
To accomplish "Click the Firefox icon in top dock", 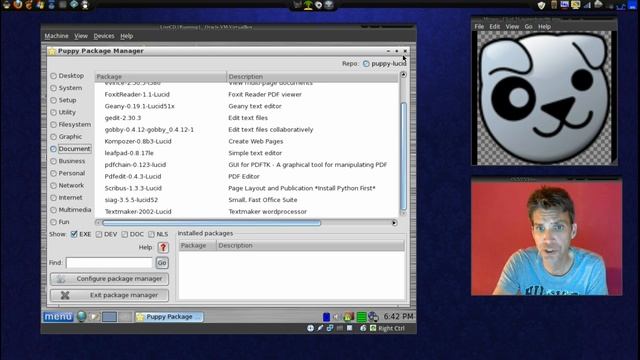I will pyautogui.click(x=18, y=5).
